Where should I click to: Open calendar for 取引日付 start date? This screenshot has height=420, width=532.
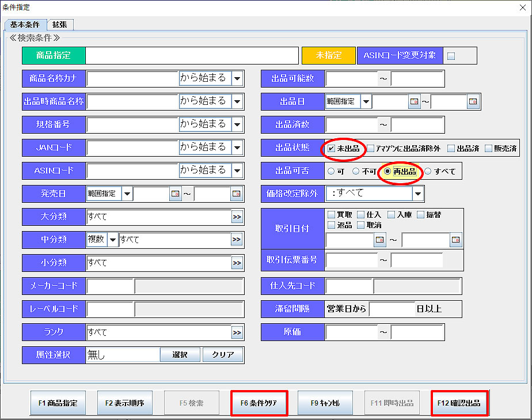point(379,240)
